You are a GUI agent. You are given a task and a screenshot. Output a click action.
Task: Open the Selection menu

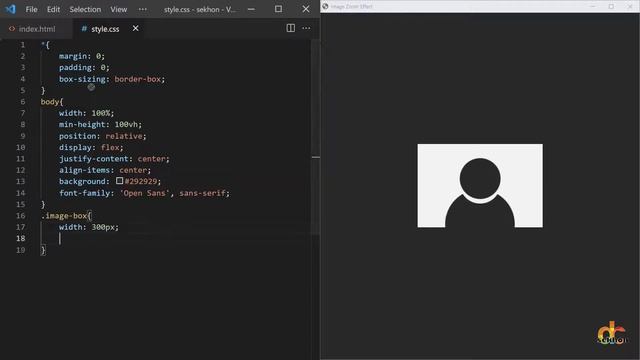pos(85,9)
